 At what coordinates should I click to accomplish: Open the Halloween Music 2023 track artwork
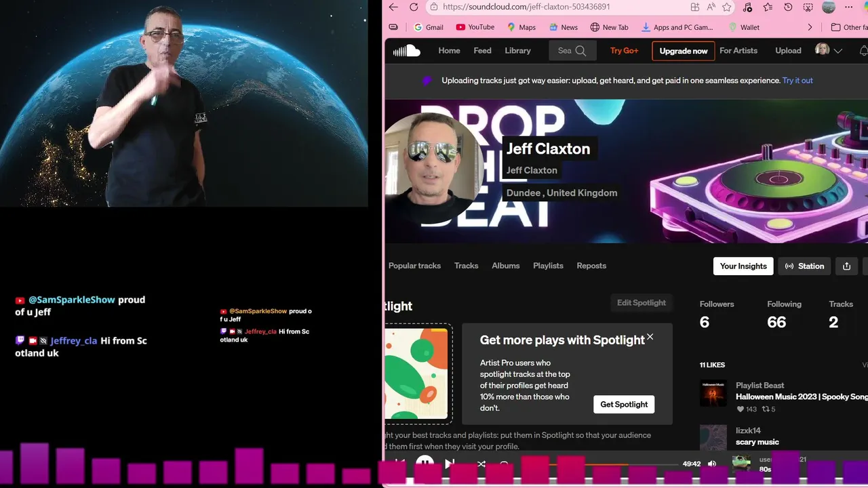pos(713,393)
